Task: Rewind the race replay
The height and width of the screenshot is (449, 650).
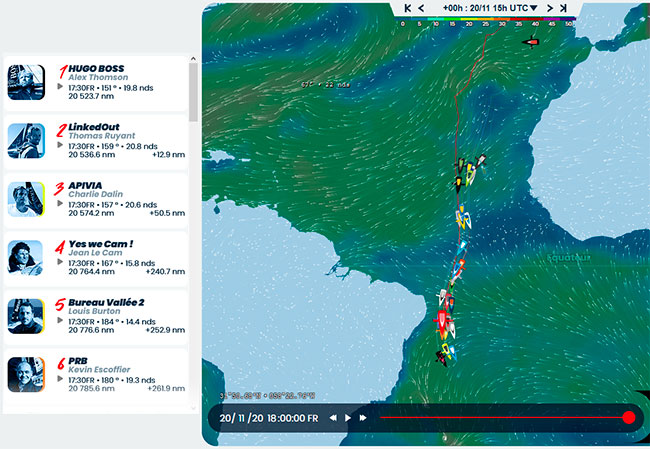Action: pyautogui.click(x=333, y=418)
